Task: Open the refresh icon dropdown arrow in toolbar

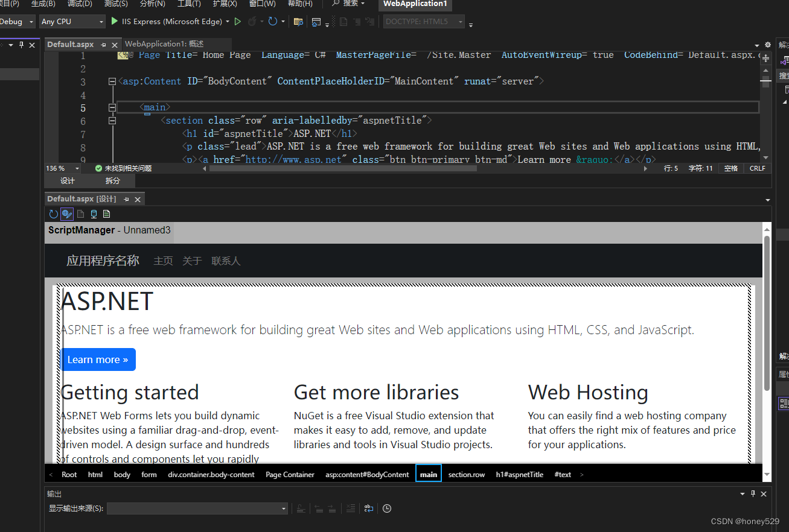Action: pos(283,22)
